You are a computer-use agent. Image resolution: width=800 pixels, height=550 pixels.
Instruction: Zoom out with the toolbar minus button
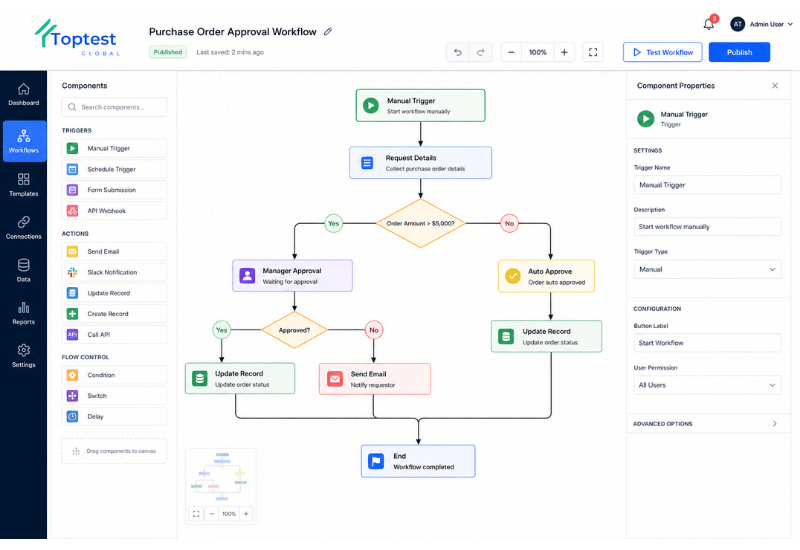click(511, 52)
